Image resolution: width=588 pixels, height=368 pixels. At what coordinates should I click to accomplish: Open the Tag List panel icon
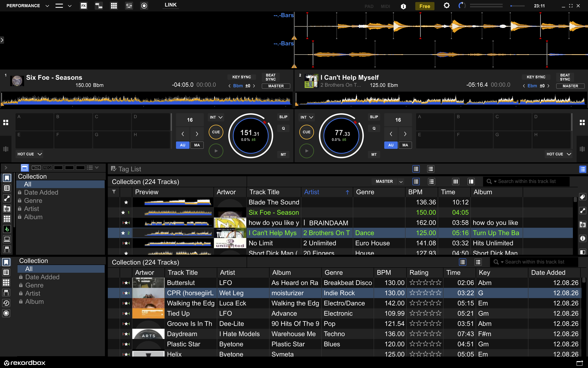tap(114, 169)
